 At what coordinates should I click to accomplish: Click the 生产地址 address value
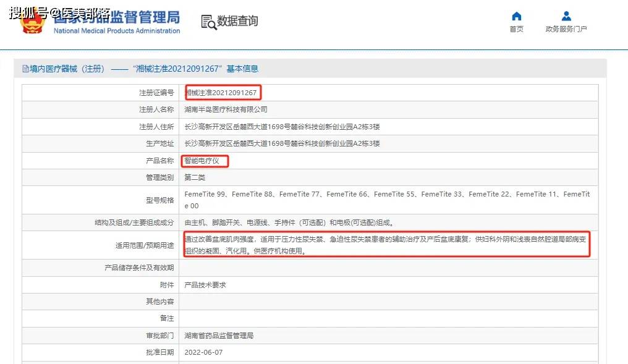(x=282, y=143)
